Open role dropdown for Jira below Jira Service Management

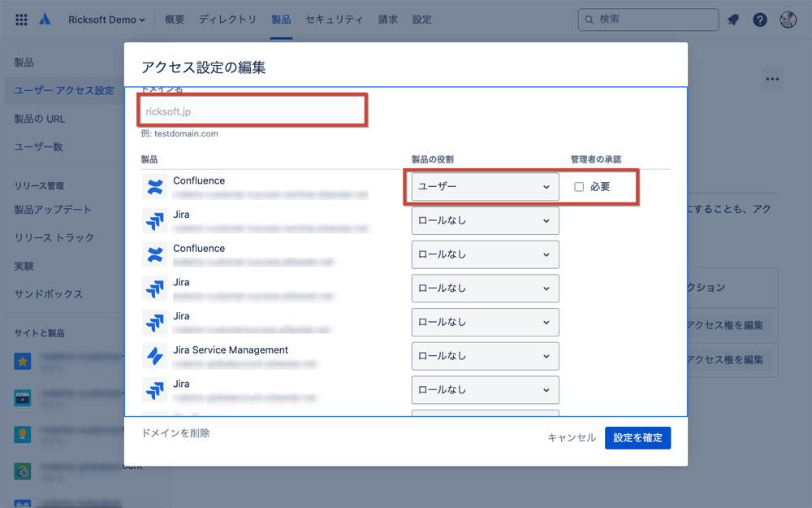coord(486,390)
